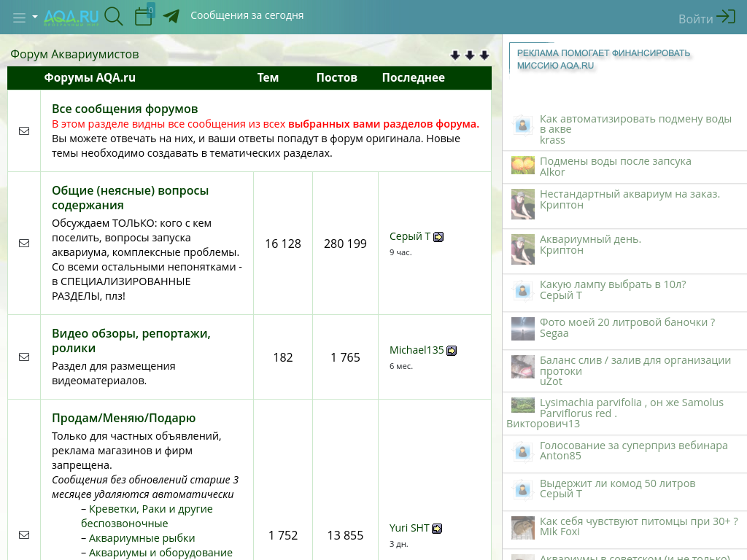Jump to Michael135's last post arrow icon

(452, 351)
